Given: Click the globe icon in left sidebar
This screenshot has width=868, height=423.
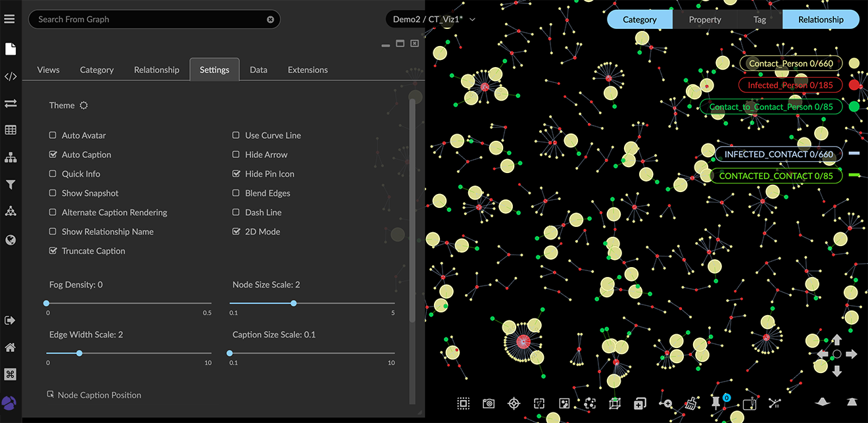Looking at the screenshot, I should coord(10,240).
